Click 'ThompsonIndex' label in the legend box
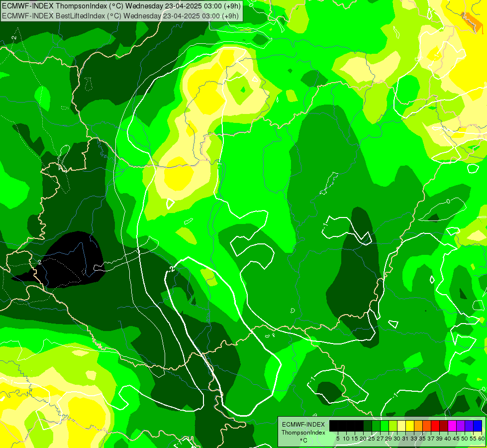487x448 pixels. click(x=303, y=433)
